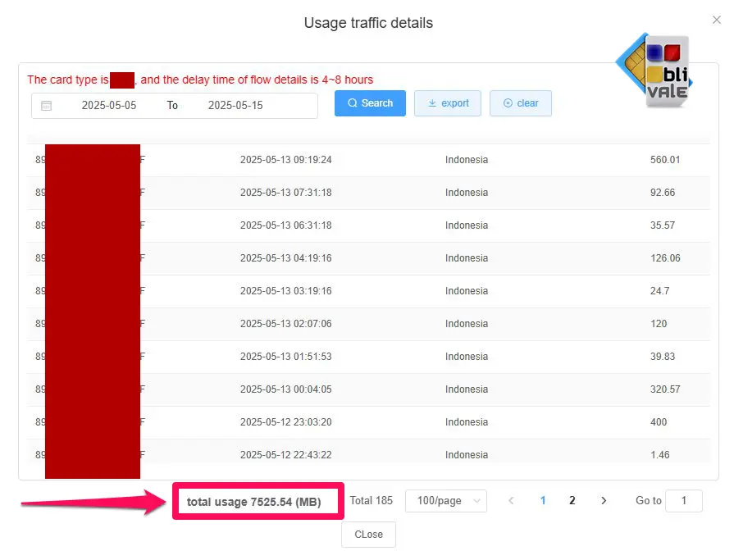This screenshot has width=734, height=560.
Task: Close dialog with top-right X icon
Action: [716, 20]
